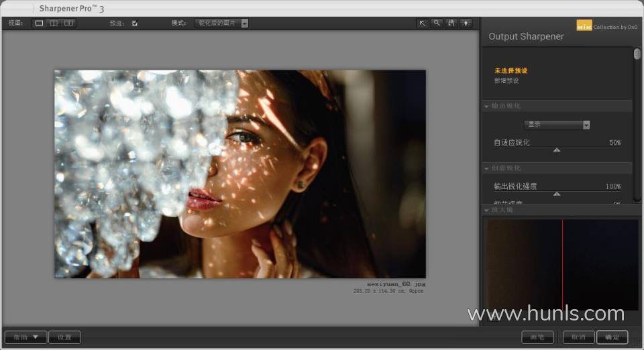Click the Nik Collection logo
The width and height of the screenshot is (644, 350).
584,25
